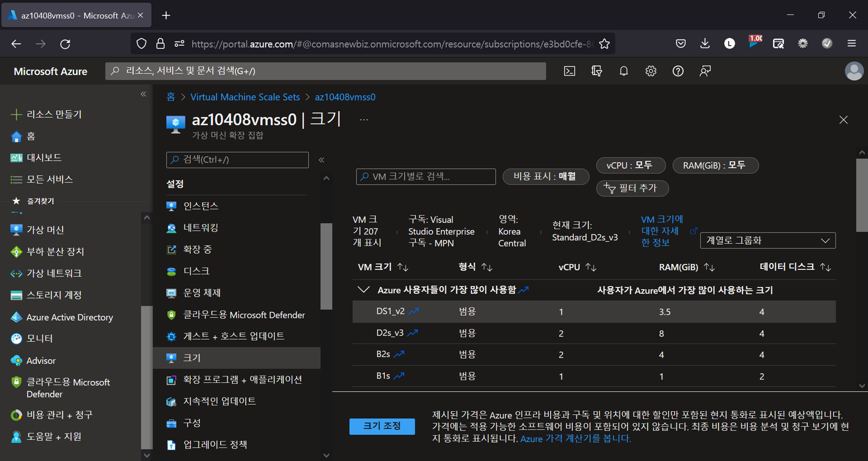The image size is (868, 461).
Task: Open 계열로 그룹화 grouping dropdown
Action: pos(768,240)
